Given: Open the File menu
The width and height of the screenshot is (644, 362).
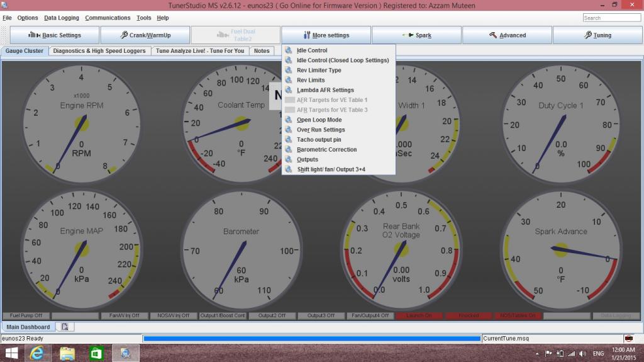Looking at the screenshot, I should click(x=7, y=18).
